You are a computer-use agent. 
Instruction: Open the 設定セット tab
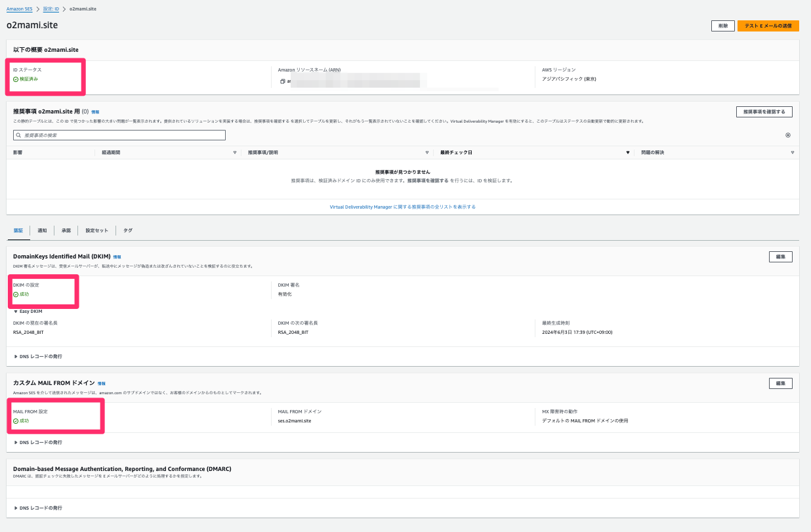coord(96,230)
